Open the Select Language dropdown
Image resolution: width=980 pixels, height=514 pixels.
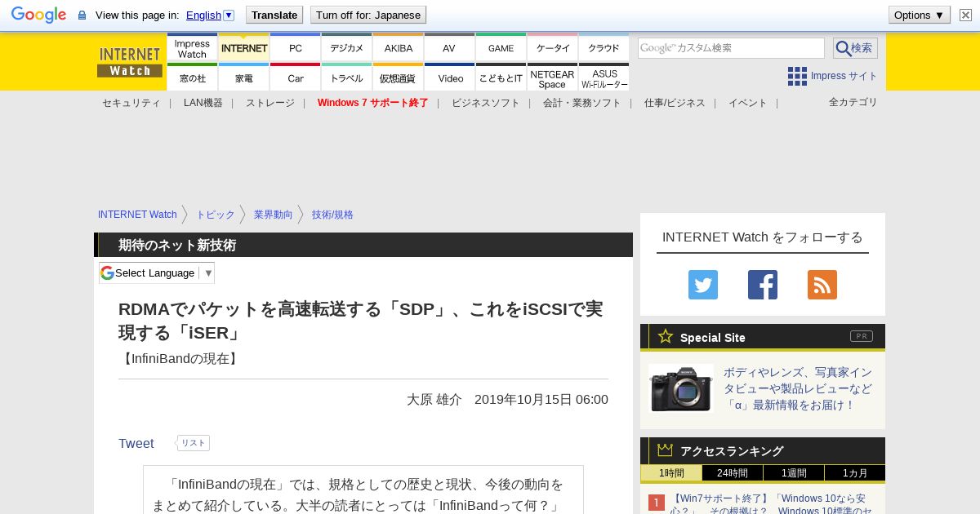tap(157, 273)
